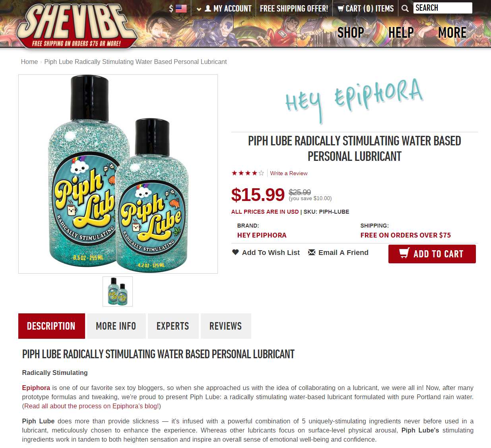Click the search input field
The height and width of the screenshot is (448, 491).
point(442,8)
